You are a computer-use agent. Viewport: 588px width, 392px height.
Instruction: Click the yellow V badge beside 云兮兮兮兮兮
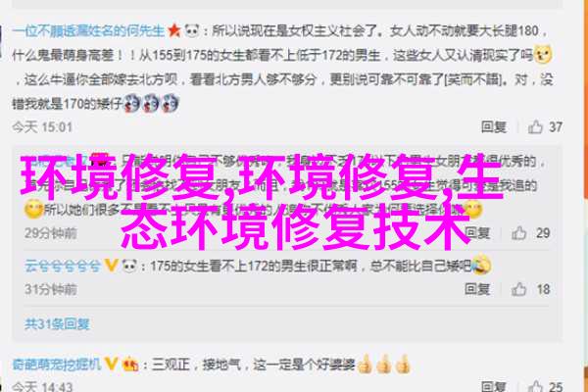tap(111, 266)
